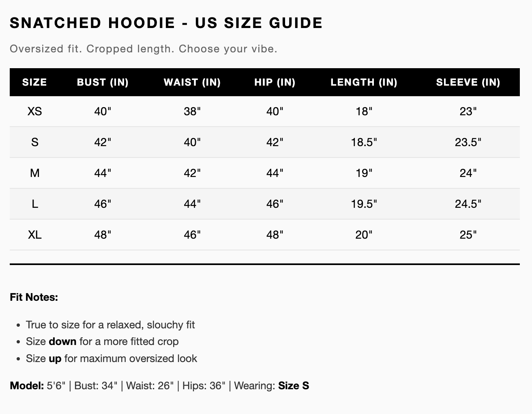532x414 pixels.
Task: Click the WAIST (IN) column header
Action: [x=192, y=82]
